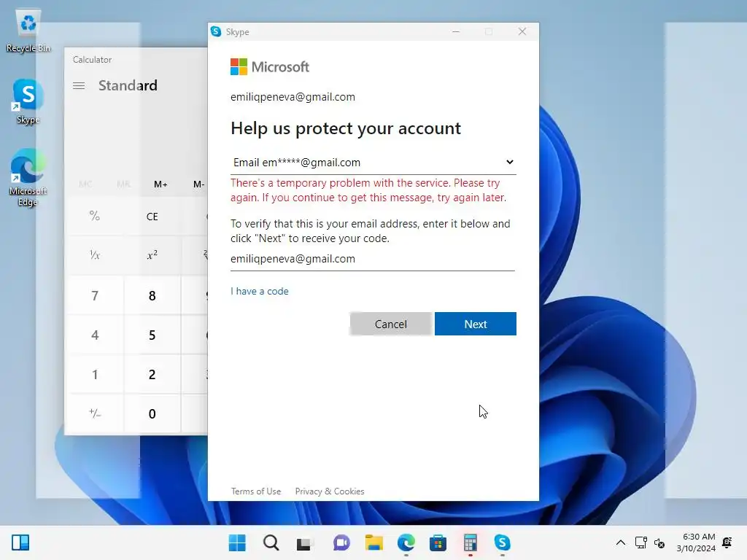
Task: Open network status tray icon
Action: pos(640,542)
